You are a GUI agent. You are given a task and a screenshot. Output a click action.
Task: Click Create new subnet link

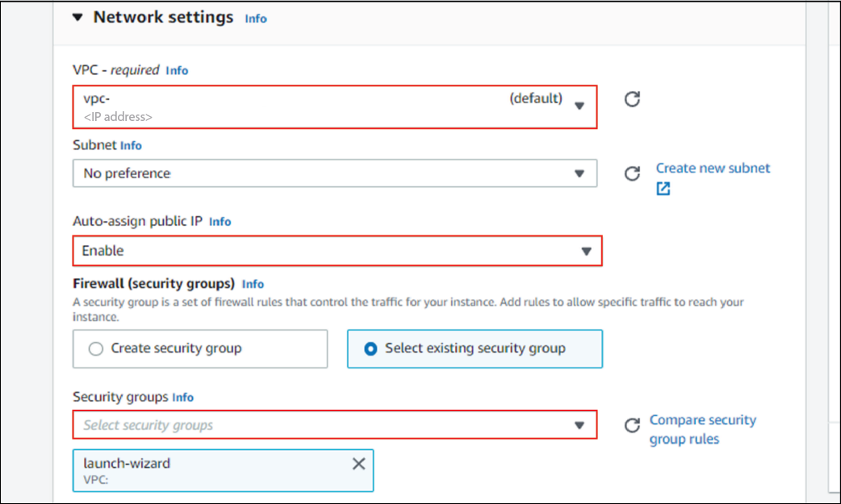[x=713, y=169]
